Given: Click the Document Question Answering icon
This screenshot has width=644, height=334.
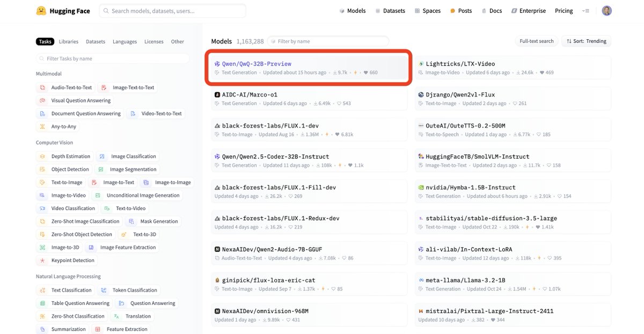Looking at the screenshot, I should tap(43, 114).
